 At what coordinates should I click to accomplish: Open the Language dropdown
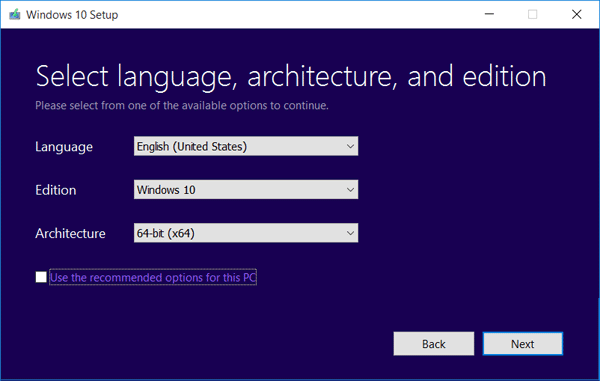(246, 146)
